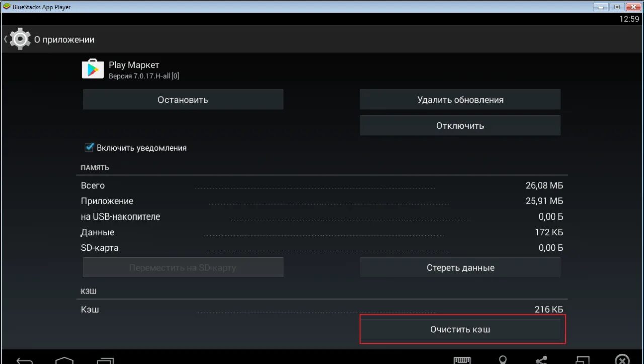Click the Стереть данные button

(460, 268)
